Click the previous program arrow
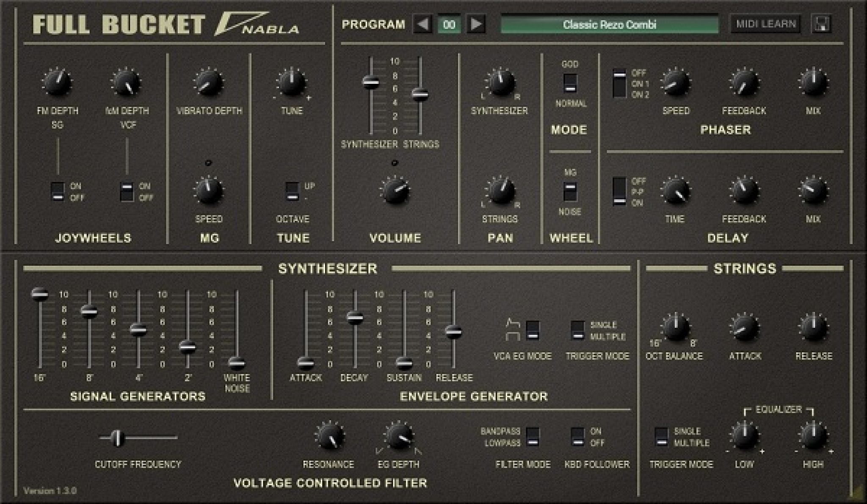This screenshot has height=504, width=867. coord(422,24)
